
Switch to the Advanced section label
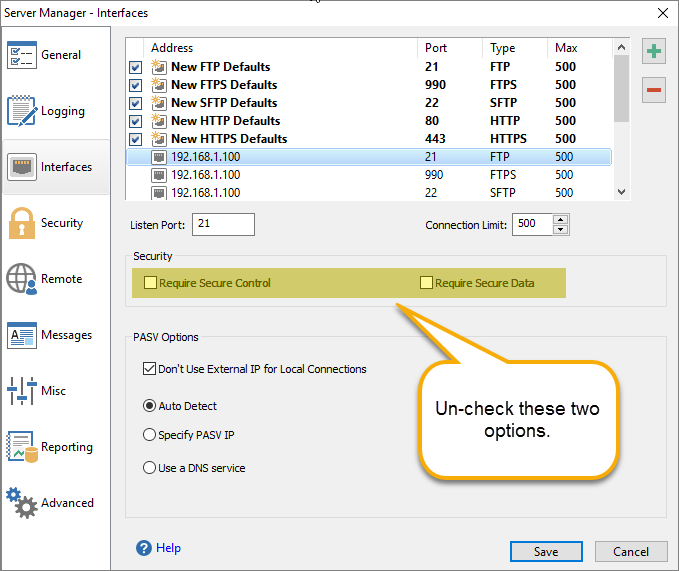(68, 503)
